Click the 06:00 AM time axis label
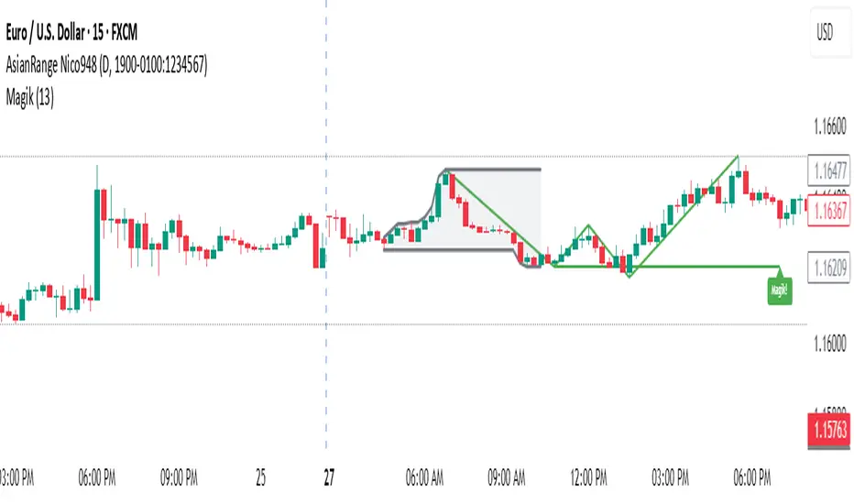This screenshot has width=854, height=504. [424, 477]
